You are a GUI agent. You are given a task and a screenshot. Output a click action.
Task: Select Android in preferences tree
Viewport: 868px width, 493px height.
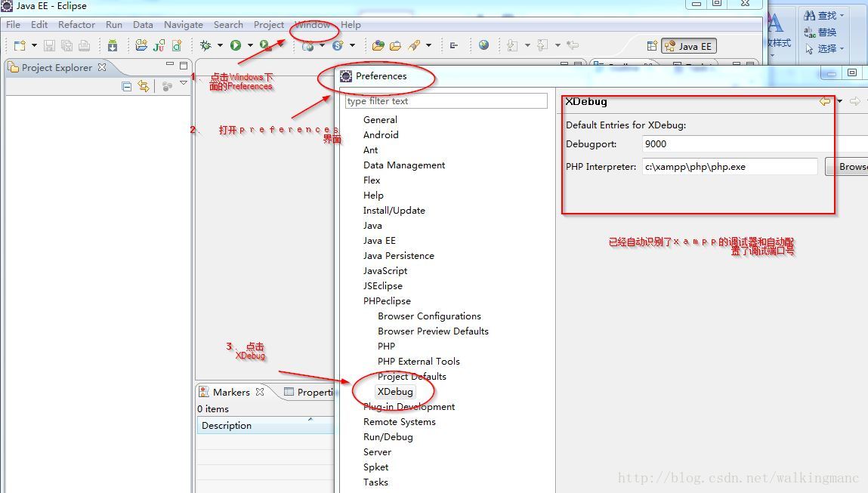tap(381, 135)
